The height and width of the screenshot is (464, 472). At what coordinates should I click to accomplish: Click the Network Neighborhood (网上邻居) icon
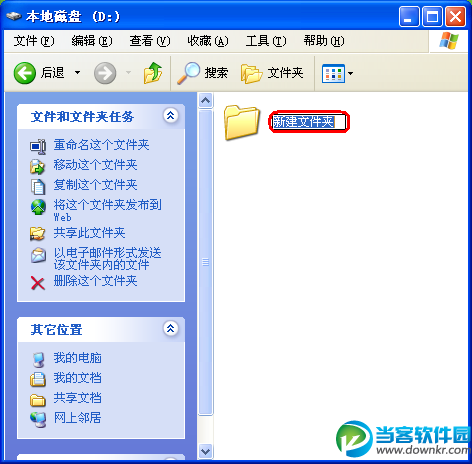(38, 419)
